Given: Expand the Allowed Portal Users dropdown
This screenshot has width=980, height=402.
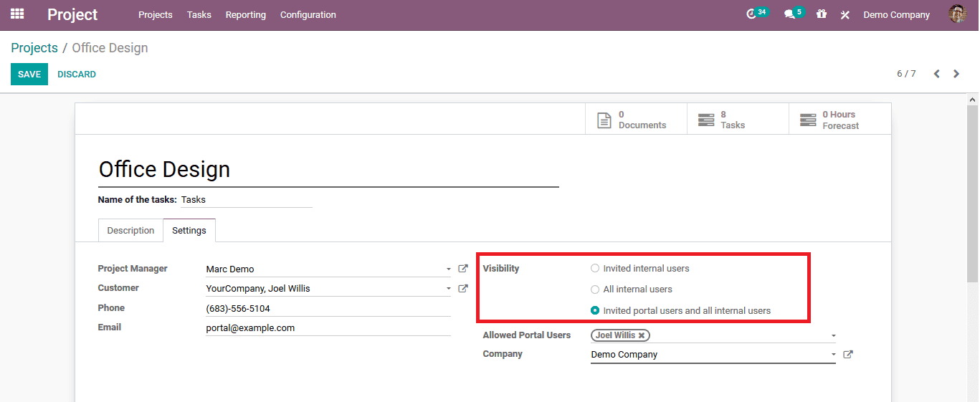Looking at the screenshot, I should click(833, 335).
